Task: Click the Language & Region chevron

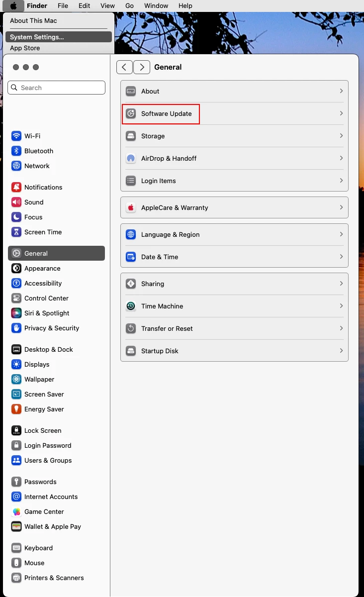Action: tap(341, 234)
